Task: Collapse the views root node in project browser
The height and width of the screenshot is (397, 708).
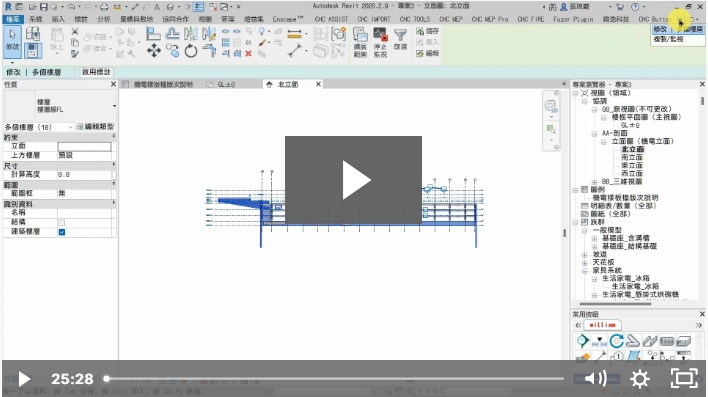Action: point(575,93)
